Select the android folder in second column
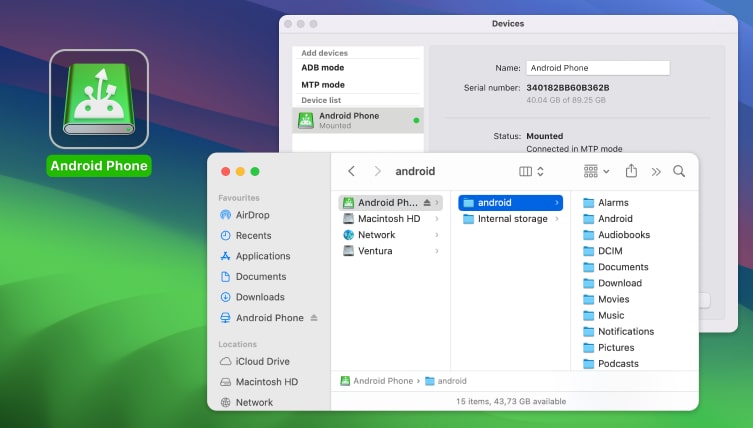This screenshot has width=753, height=428. point(510,203)
